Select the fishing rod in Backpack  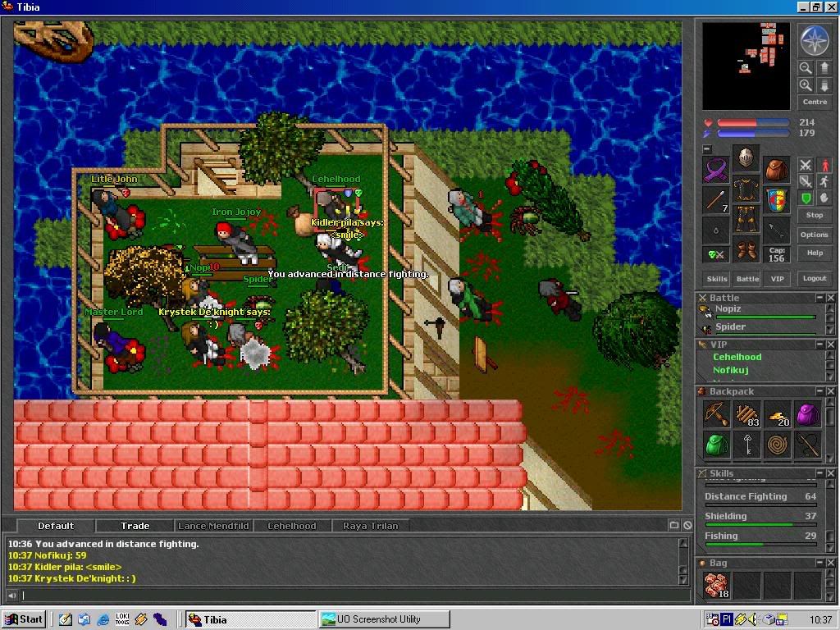tap(808, 445)
